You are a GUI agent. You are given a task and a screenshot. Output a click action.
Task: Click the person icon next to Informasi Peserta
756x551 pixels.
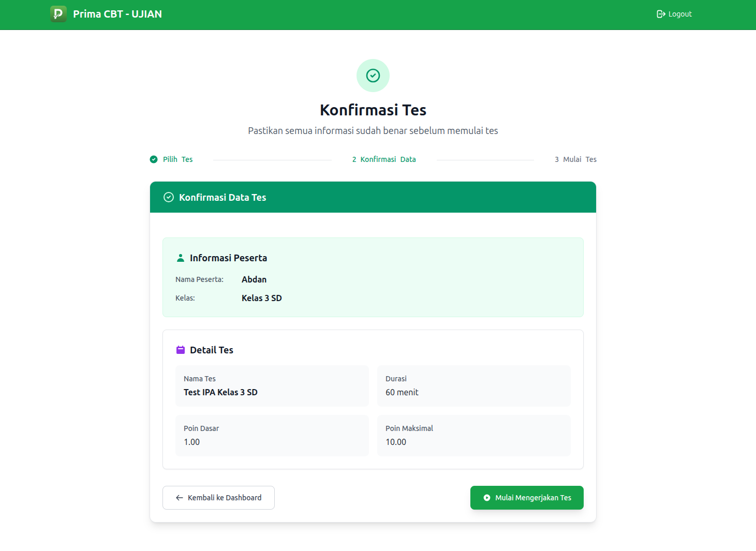tap(180, 257)
